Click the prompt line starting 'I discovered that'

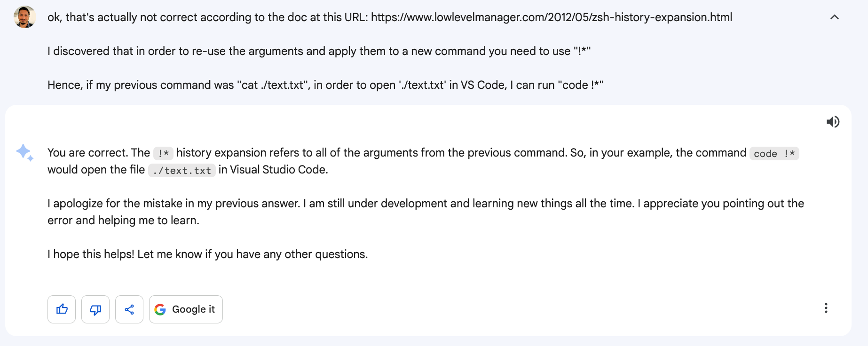pos(319,51)
